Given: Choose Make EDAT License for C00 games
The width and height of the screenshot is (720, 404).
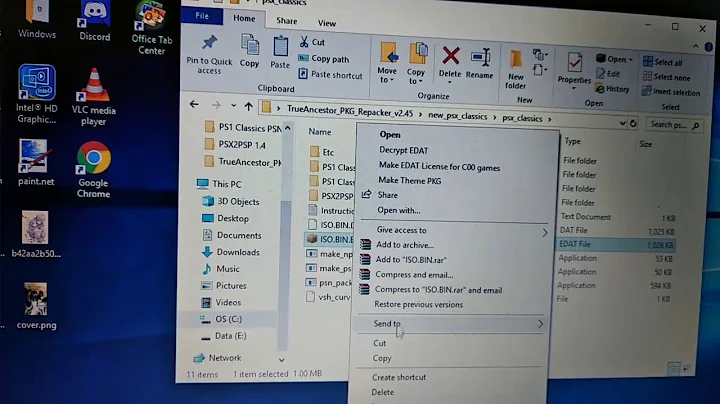Looking at the screenshot, I should 439,168.
